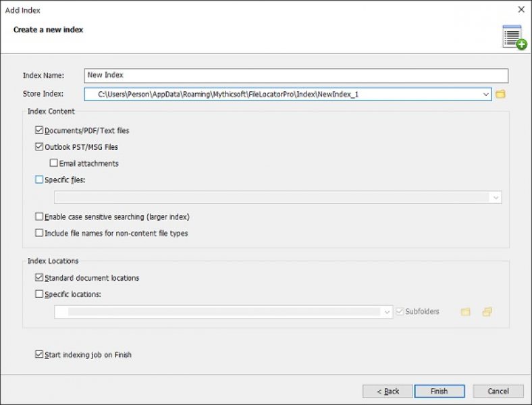532x405 pixels.
Task: Go back with the Back button
Action: pyautogui.click(x=388, y=391)
